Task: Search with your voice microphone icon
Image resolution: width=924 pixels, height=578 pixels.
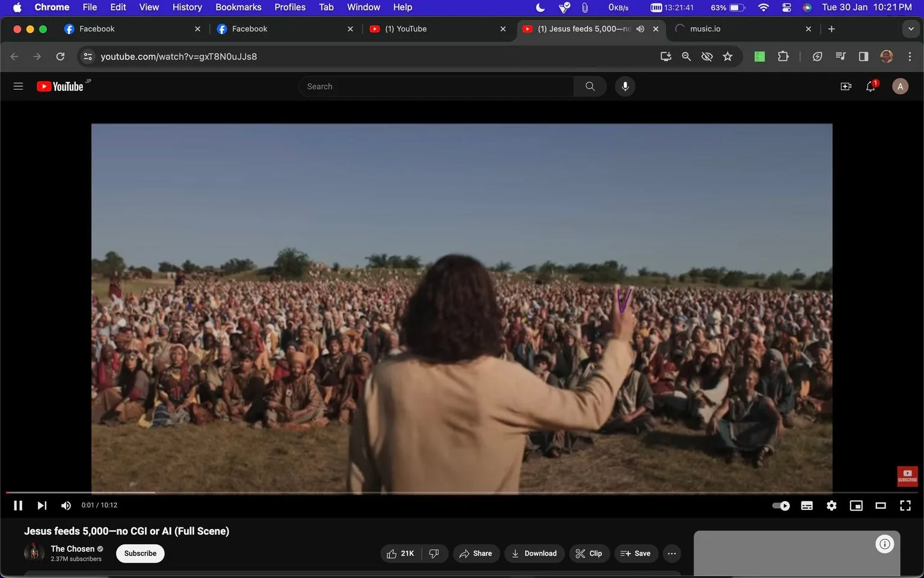Action: point(625,87)
